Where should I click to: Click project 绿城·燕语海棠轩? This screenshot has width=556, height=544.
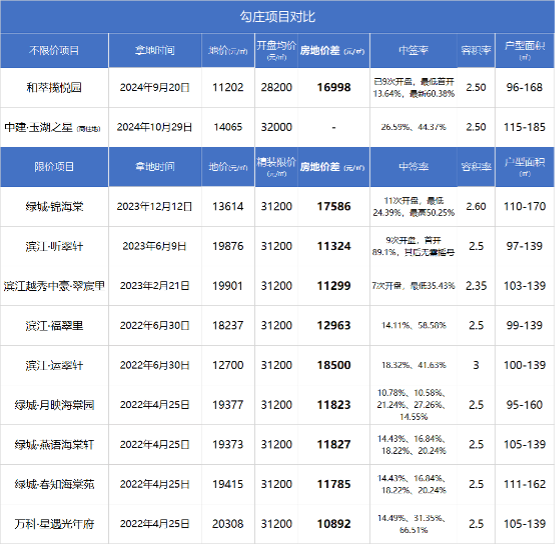point(54,445)
